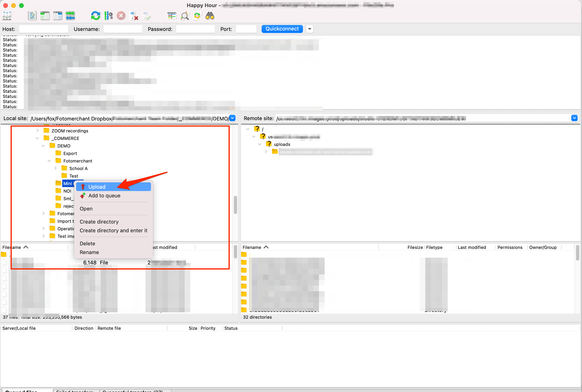Sort remote files by Last modified column
This screenshot has height=392, width=582.
pyautogui.click(x=472, y=247)
